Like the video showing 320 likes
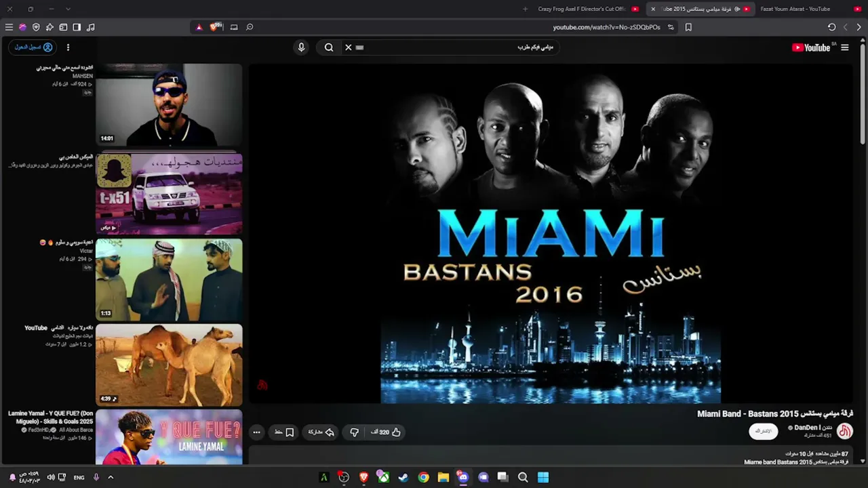Viewport: 868px width, 488px height. [x=387, y=432]
